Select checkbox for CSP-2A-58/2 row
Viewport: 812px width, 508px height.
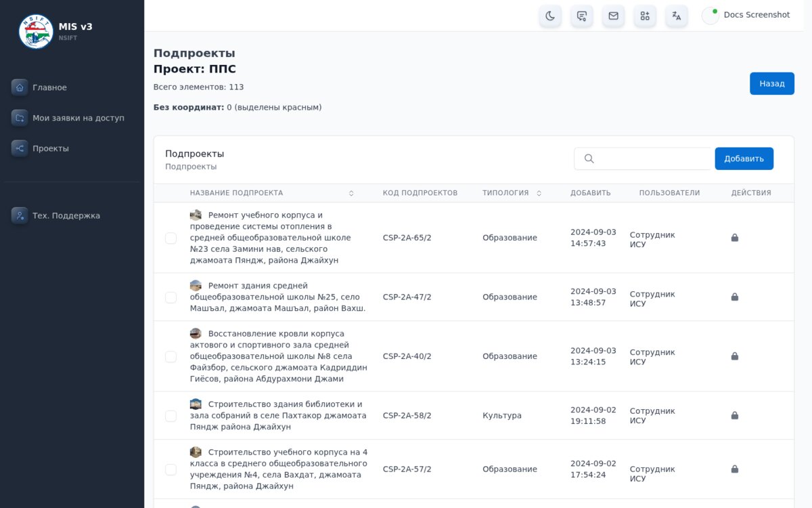coord(171,416)
